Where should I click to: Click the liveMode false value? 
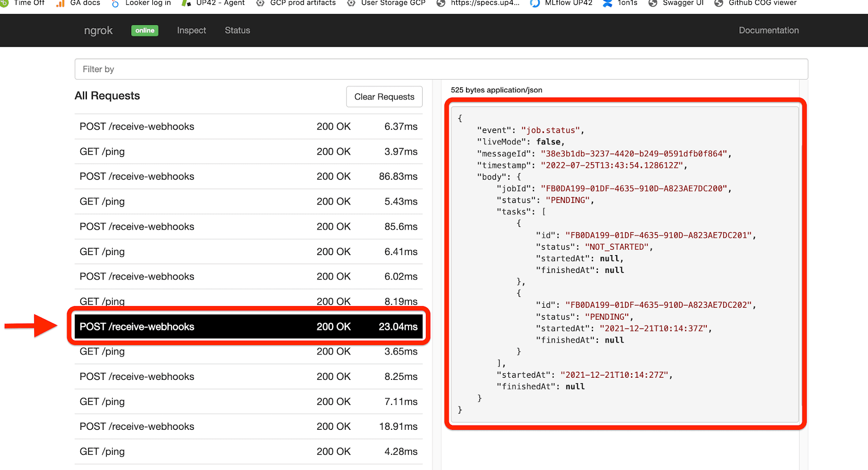tap(548, 142)
